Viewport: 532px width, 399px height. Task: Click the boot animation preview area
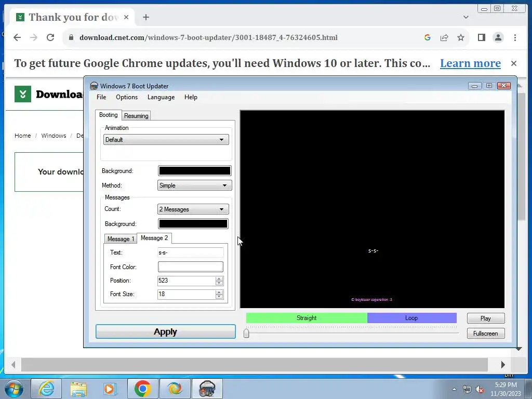(x=372, y=209)
